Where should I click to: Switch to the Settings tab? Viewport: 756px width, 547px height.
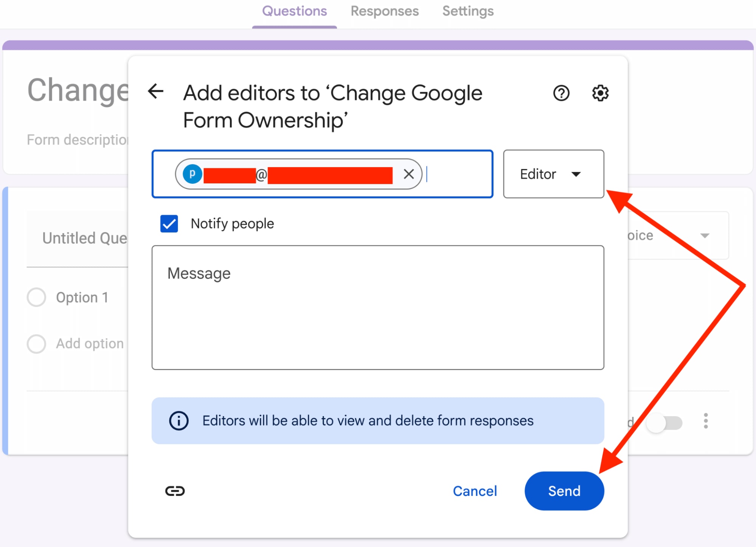(x=467, y=11)
